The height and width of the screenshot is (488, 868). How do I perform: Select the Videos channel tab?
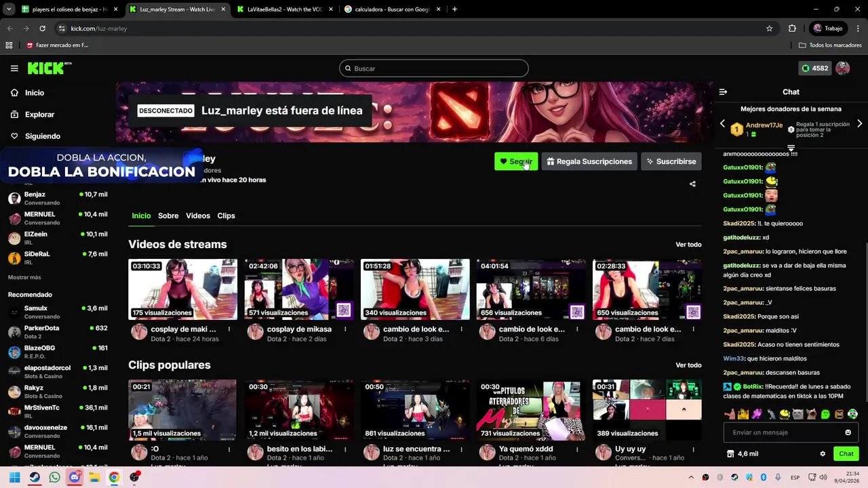(x=198, y=216)
